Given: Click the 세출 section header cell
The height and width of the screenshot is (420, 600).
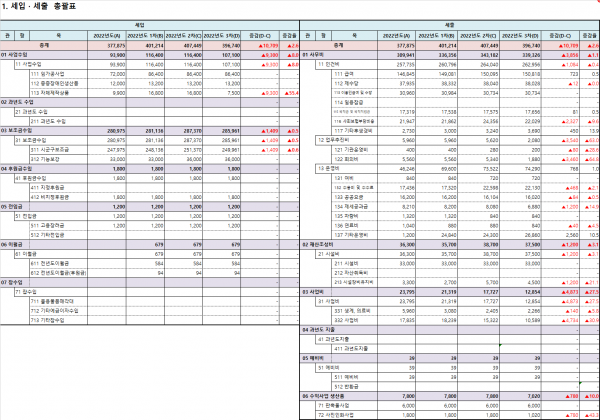Looking at the screenshot, I should point(450,25).
